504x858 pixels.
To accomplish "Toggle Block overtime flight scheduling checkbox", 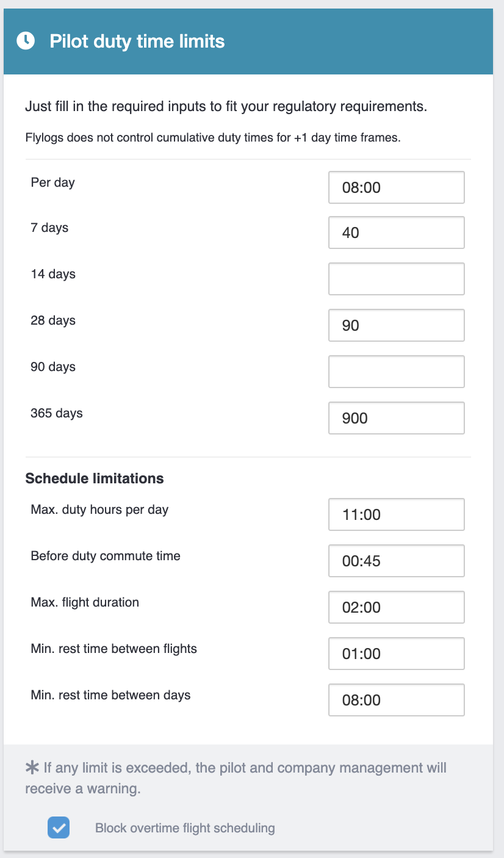I will pos(59,828).
